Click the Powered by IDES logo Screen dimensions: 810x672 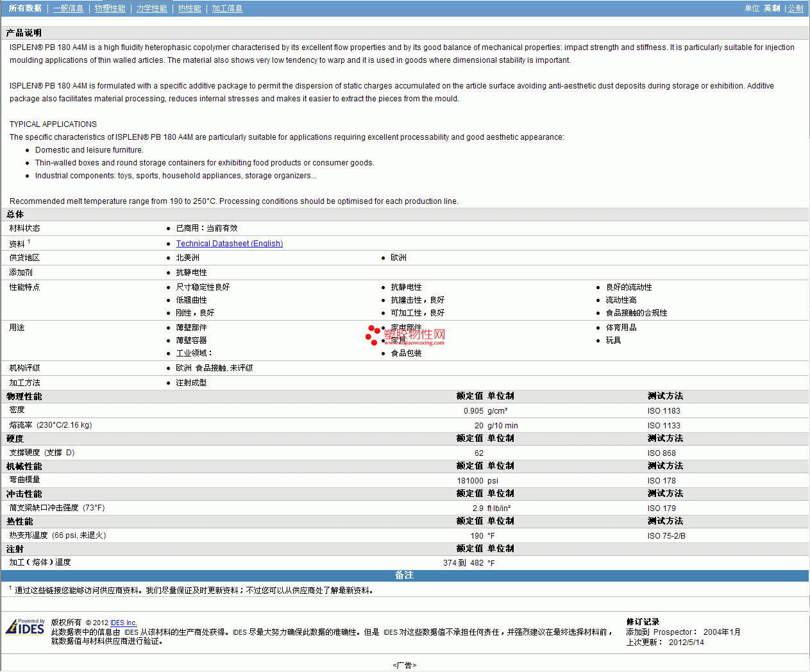pyautogui.click(x=26, y=626)
